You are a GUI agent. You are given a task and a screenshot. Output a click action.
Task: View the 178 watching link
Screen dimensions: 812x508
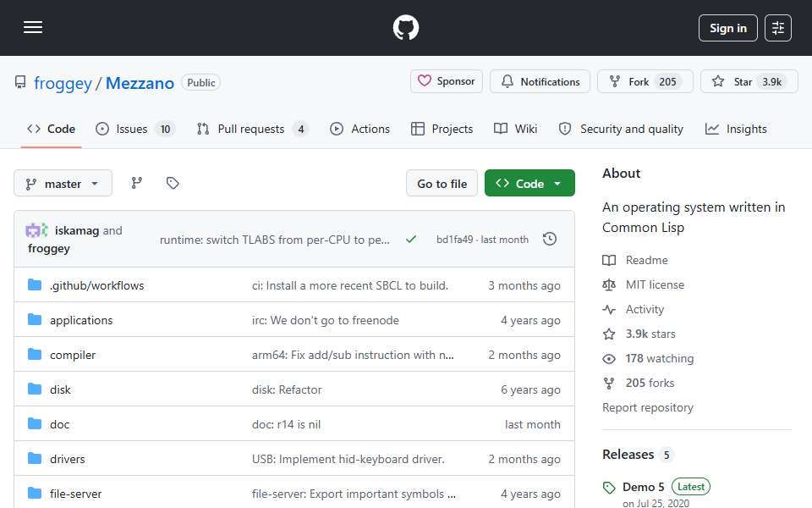coord(649,359)
